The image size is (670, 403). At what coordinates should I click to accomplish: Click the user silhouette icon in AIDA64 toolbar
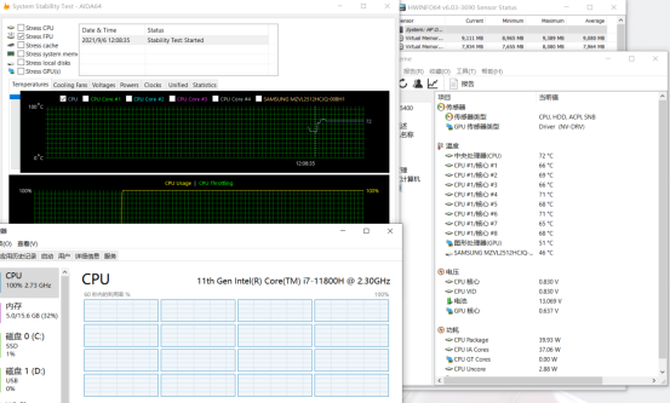click(x=417, y=84)
